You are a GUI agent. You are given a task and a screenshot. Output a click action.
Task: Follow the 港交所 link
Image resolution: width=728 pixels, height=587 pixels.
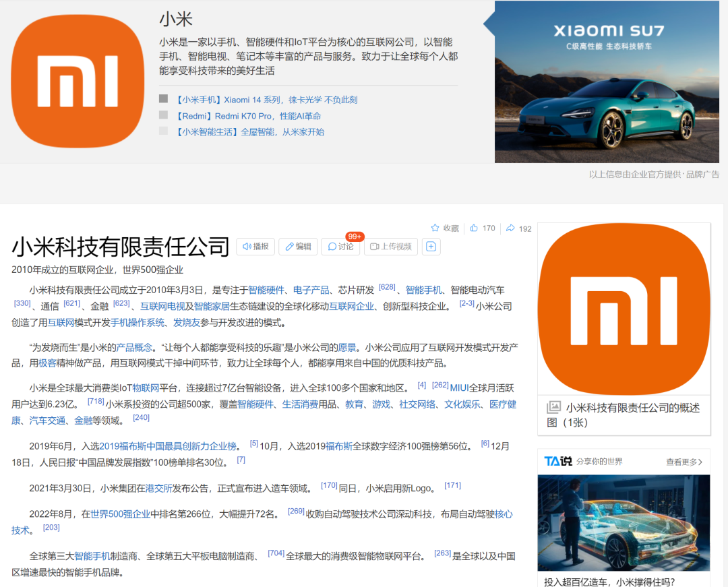(x=158, y=488)
